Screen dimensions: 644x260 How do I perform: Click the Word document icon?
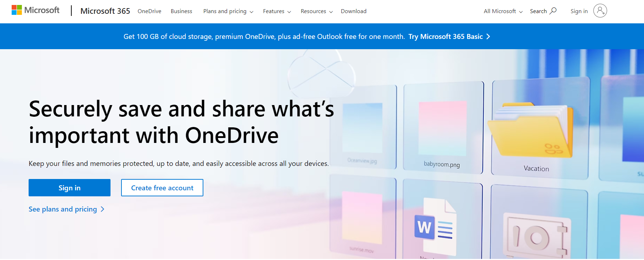(436, 226)
